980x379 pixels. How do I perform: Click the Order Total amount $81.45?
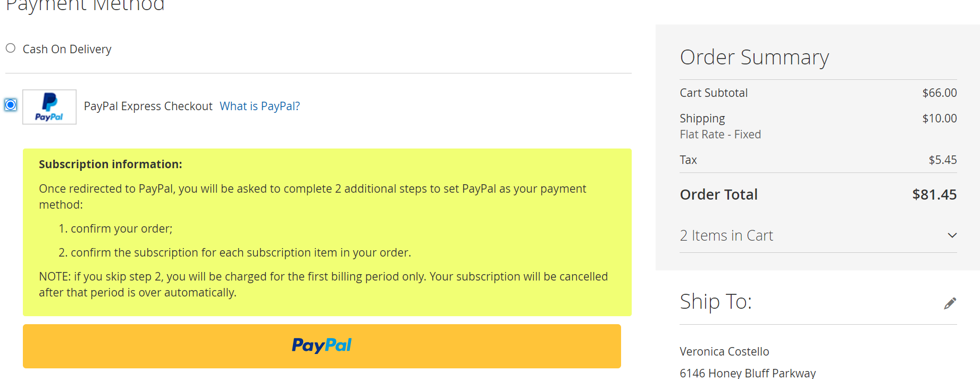click(934, 194)
